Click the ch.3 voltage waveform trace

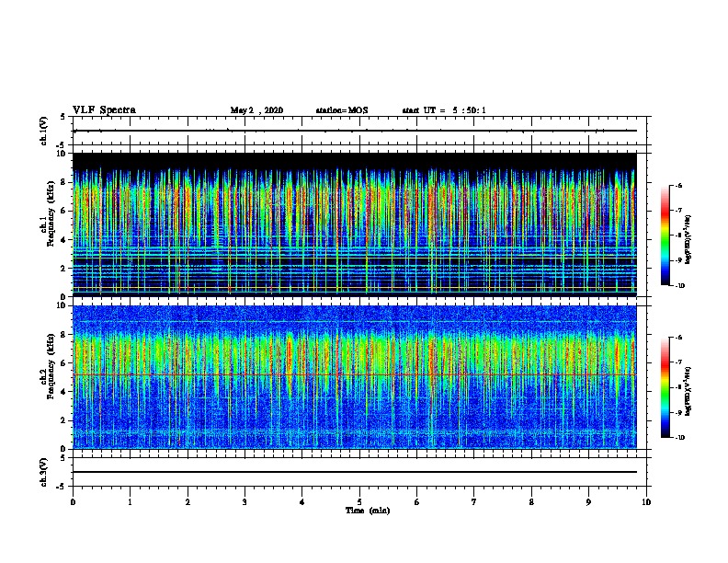tap(354, 472)
